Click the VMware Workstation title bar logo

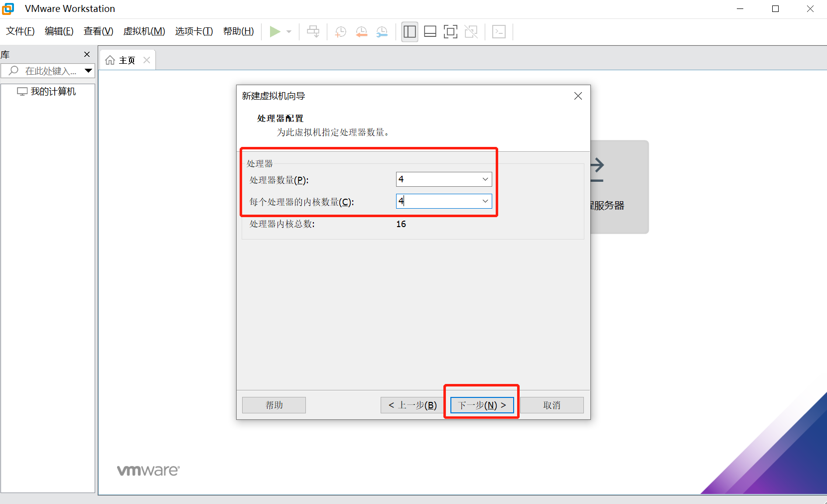(x=8, y=8)
